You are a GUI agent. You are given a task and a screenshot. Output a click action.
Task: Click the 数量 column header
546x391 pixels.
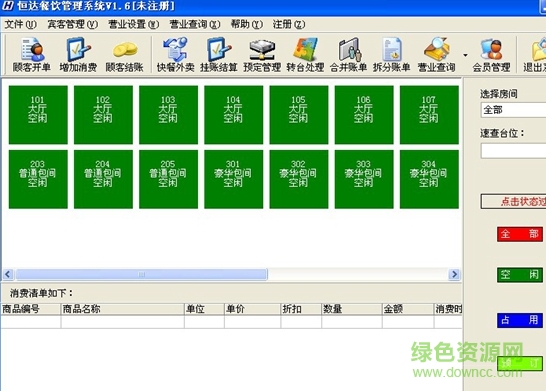tap(352, 309)
